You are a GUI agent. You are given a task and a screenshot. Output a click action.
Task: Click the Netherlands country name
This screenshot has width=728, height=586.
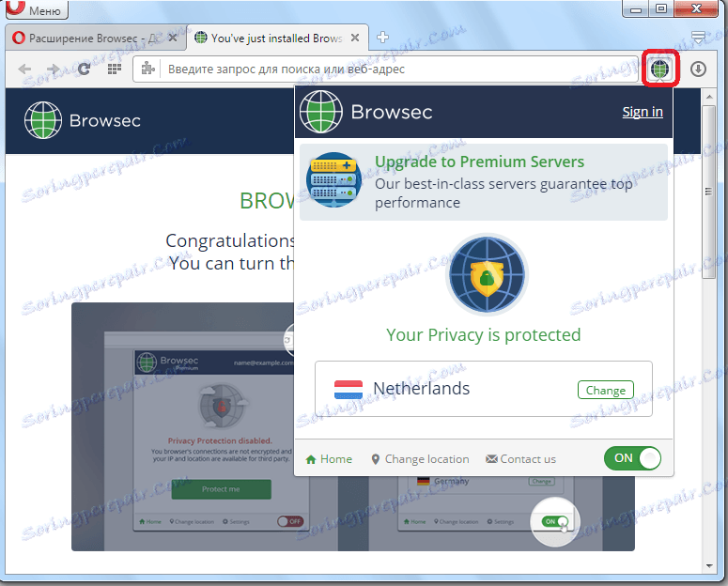(422, 389)
